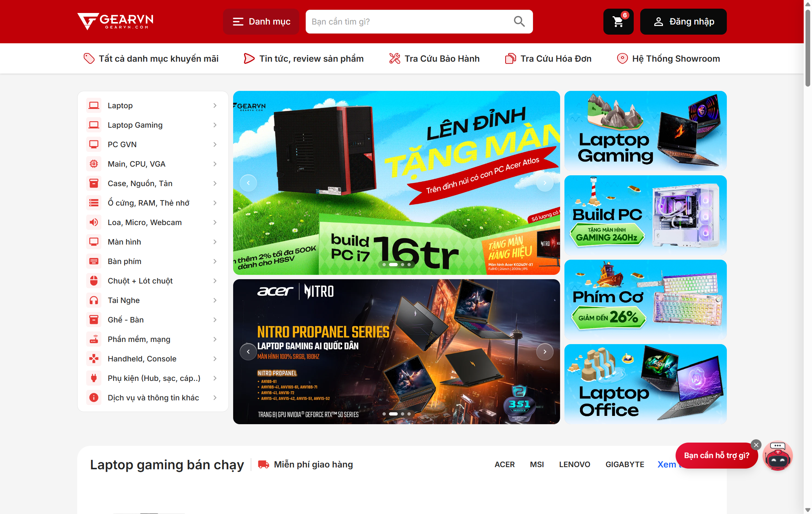This screenshot has width=812, height=514.
Task: Click the Đăng nhập button
Action: click(683, 22)
